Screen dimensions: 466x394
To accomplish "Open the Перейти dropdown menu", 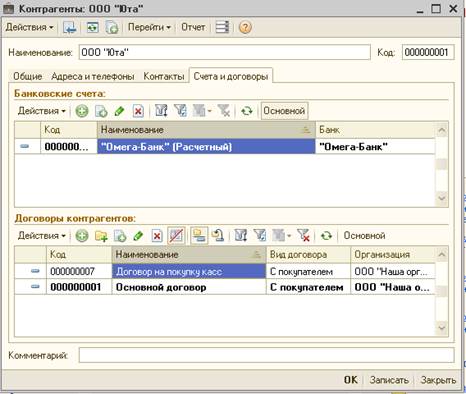I will pyautogui.click(x=149, y=27).
